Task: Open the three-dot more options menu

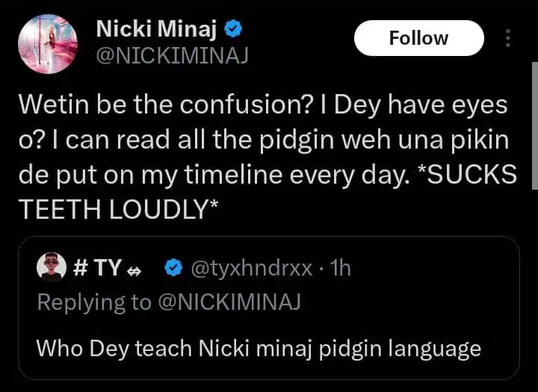Action: (x=508, y=39)
